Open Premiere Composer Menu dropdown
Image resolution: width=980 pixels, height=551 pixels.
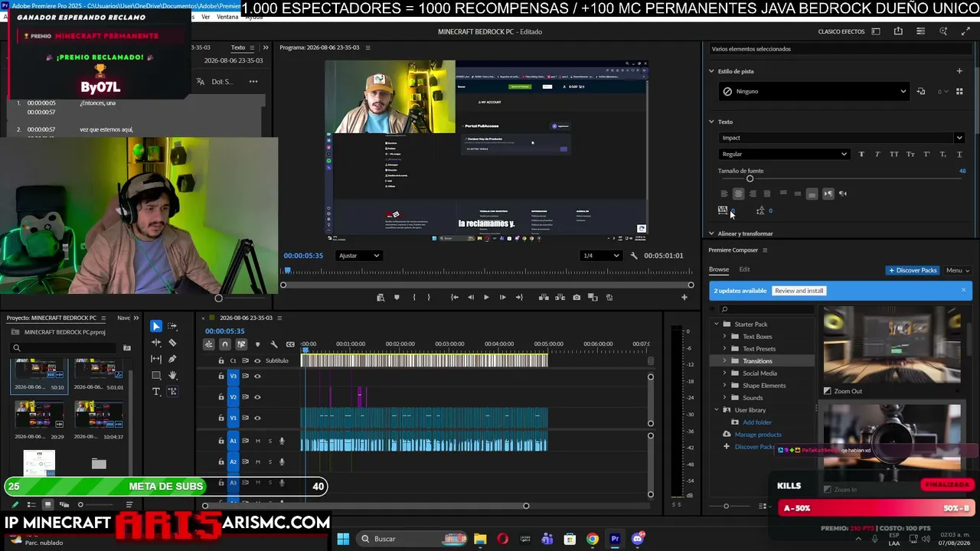[x=958, y=270]
